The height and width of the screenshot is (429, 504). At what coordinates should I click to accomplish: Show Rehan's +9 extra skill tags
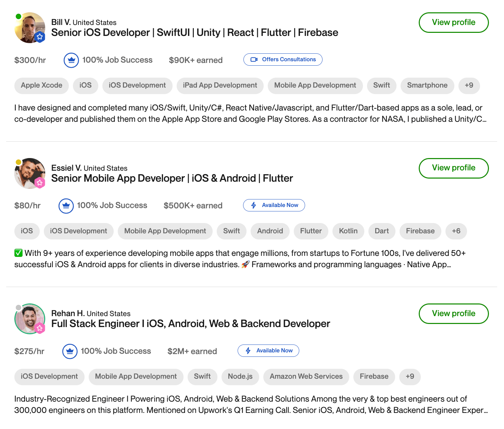(x=410, y=377)
